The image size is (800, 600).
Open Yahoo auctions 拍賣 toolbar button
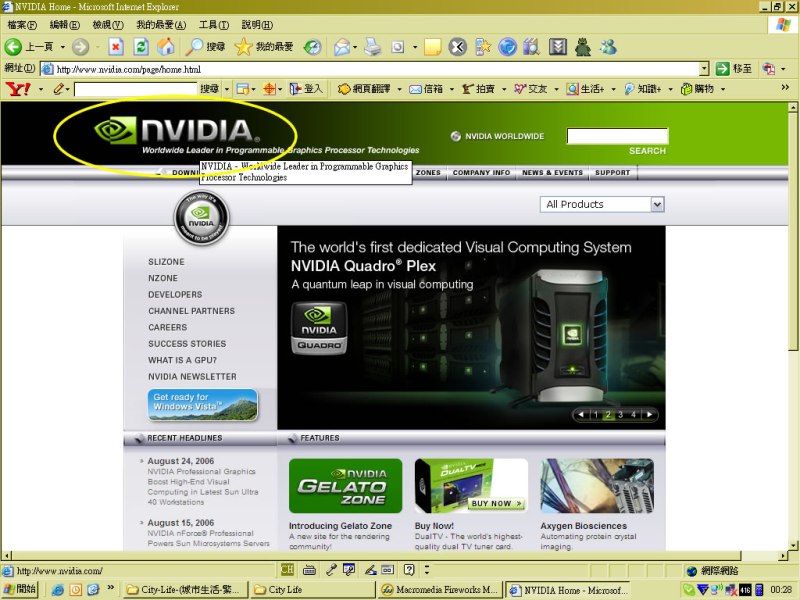click(478, 89)
